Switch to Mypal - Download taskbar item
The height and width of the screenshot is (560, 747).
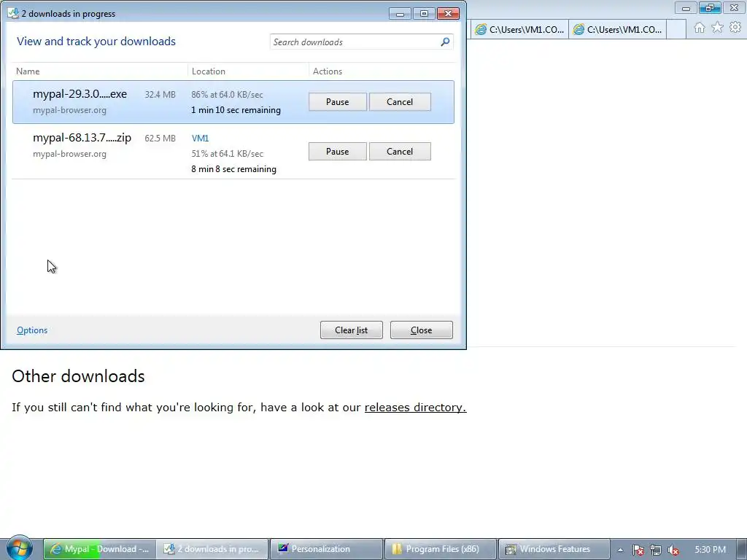point(99,549)
